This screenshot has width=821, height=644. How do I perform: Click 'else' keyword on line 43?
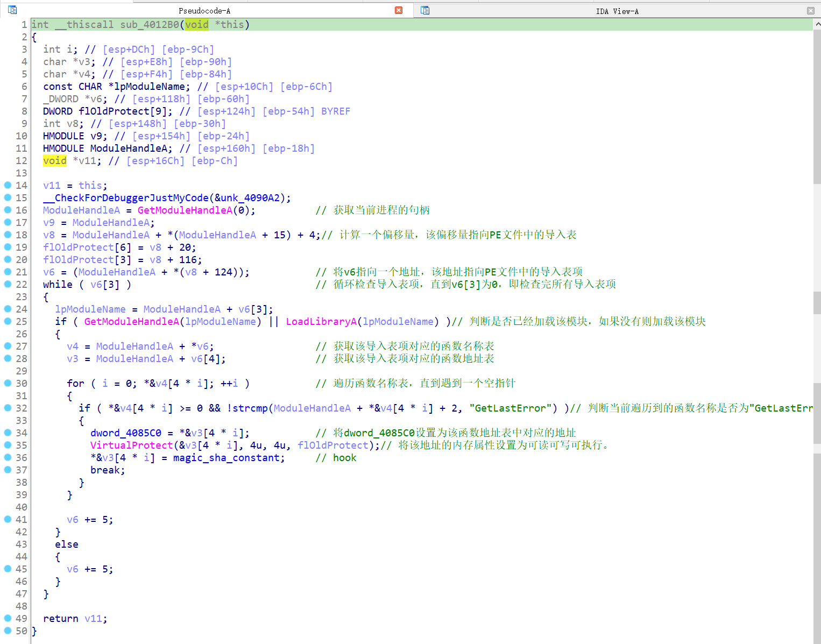67,544
